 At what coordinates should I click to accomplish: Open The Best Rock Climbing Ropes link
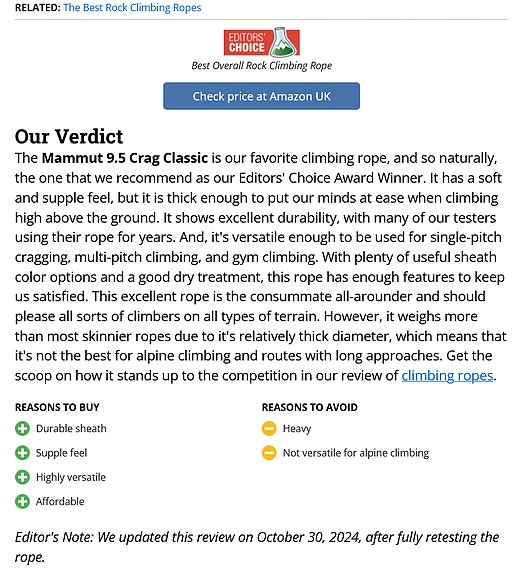pos(132,8)
